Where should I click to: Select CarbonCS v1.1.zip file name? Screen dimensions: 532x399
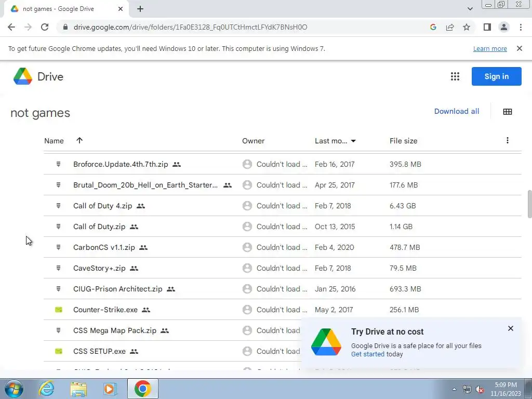tap(104, 247)
